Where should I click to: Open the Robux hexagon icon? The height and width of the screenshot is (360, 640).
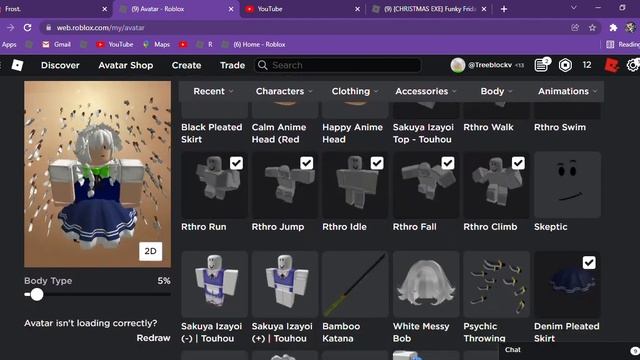pos(565,65)
